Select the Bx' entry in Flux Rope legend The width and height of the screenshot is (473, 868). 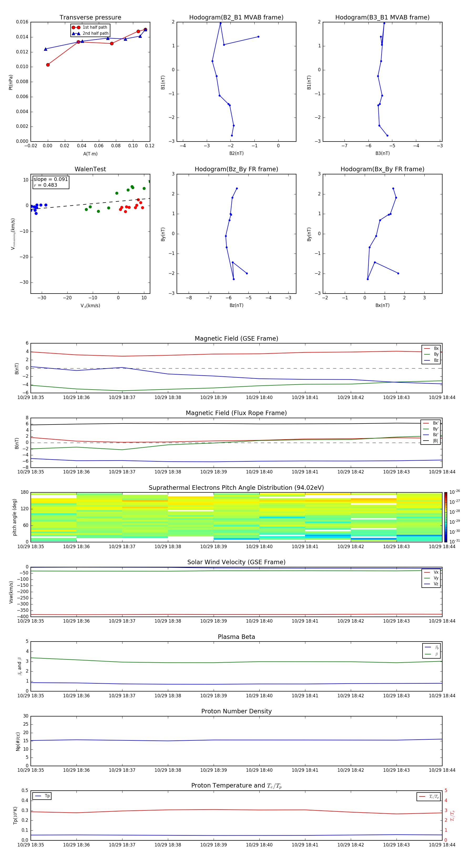tap(431, 423)
